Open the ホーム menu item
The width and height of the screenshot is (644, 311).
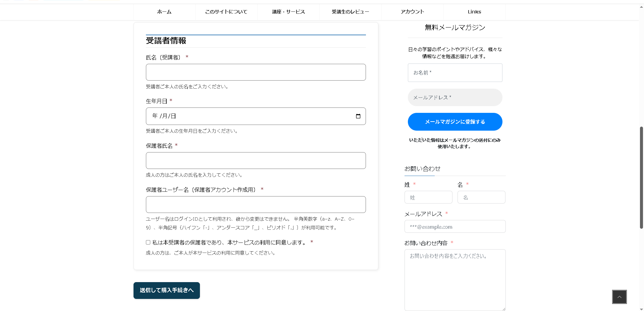click(164, 12)
